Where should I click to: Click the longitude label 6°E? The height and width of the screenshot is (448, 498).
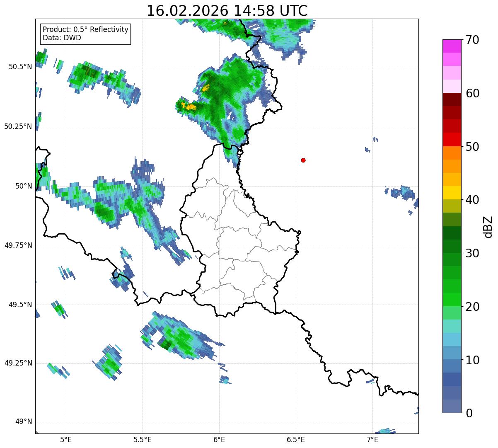pos(219,440)
